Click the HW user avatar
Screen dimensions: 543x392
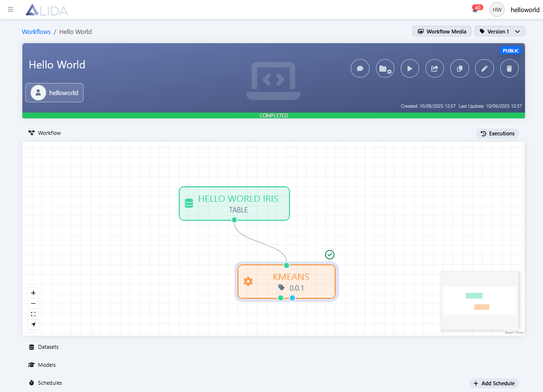pyautogui.click(x=497, y=10)
